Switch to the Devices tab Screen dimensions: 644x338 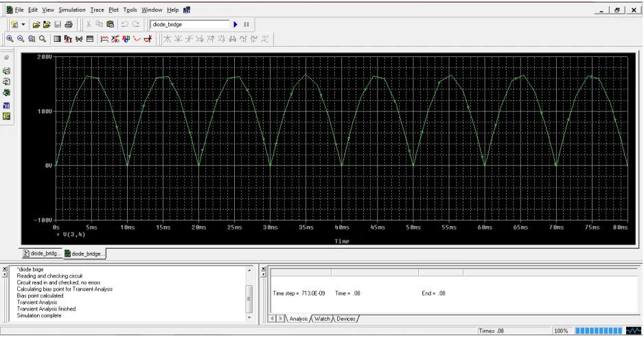(345, 319)
